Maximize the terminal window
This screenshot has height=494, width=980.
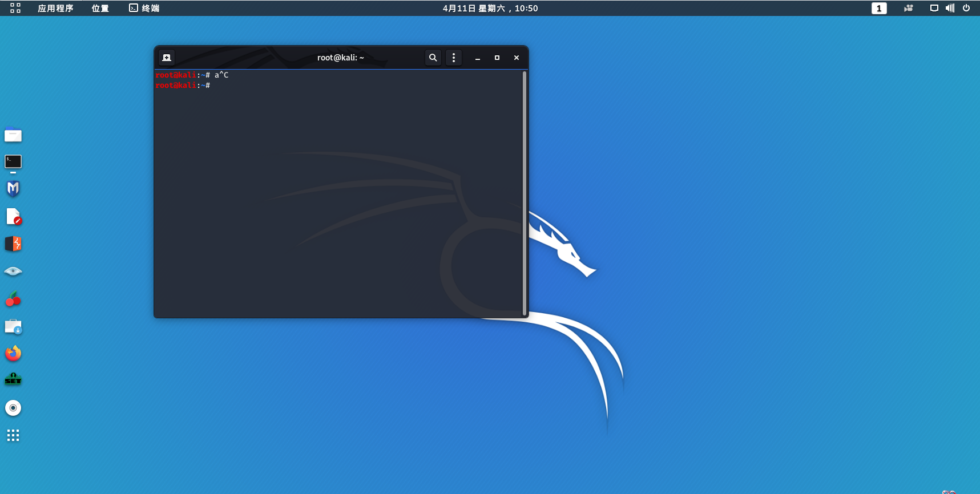(x=497, y=58)
